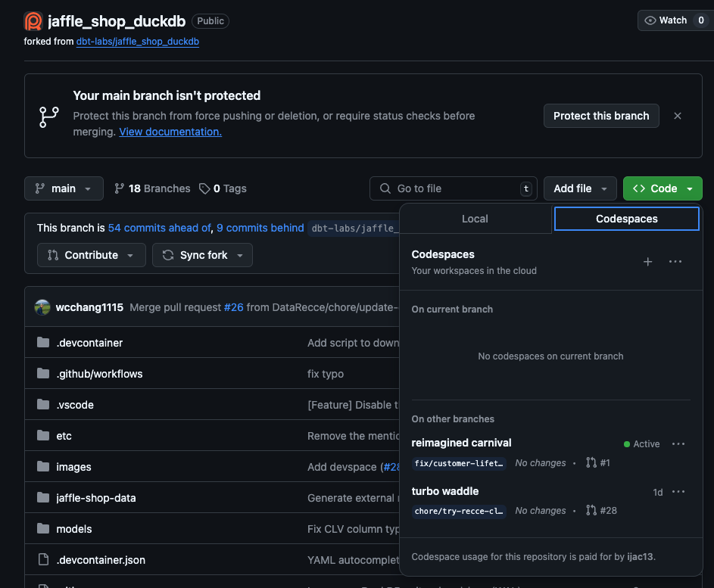
Task: Click the branch icon beside 18 Branches
Action: tap(119, 188)
